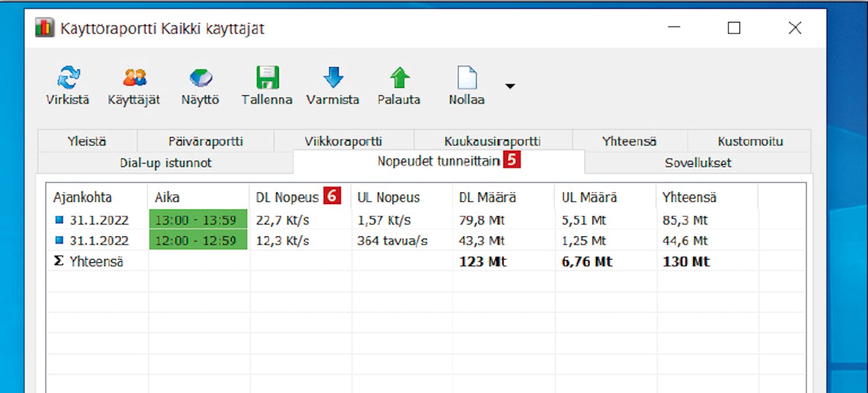Open the Kuukausiraportti tab
This screenshot has width=868, height=393.
coord(492,142)
